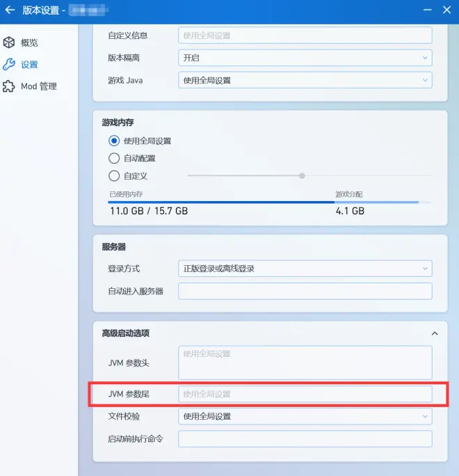Click the Mod 管理 puzzle icon
Screen dimensions: 459x476
[x=9, y=87]
